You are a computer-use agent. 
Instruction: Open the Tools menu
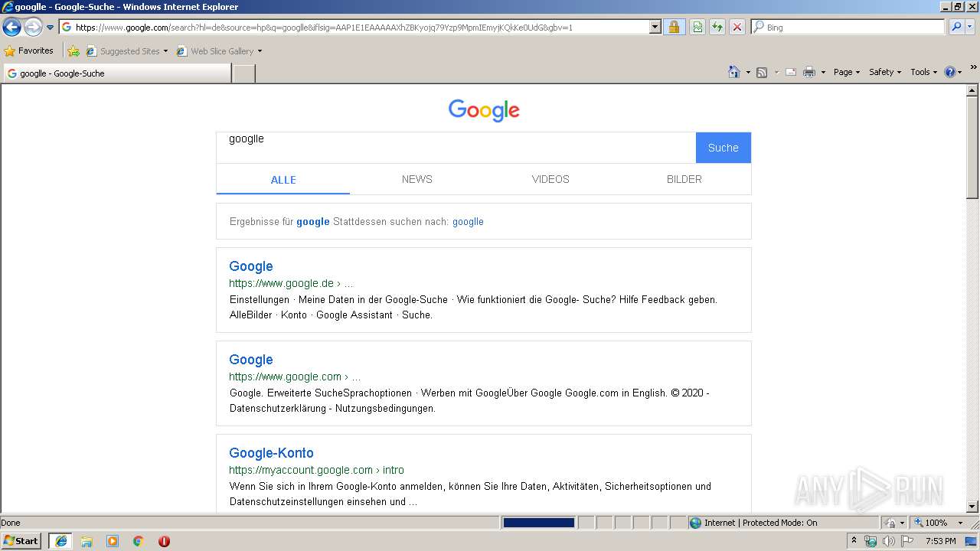[923, 72]
